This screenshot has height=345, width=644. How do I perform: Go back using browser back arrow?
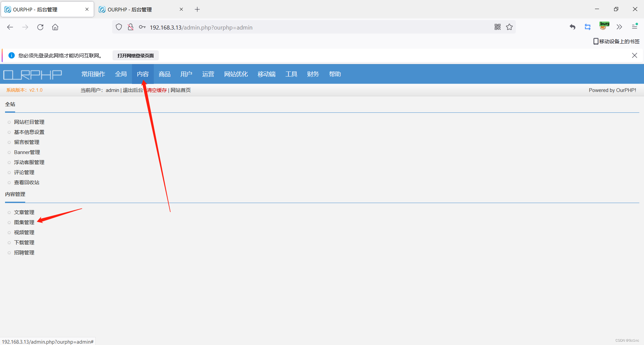coord(10,27)
